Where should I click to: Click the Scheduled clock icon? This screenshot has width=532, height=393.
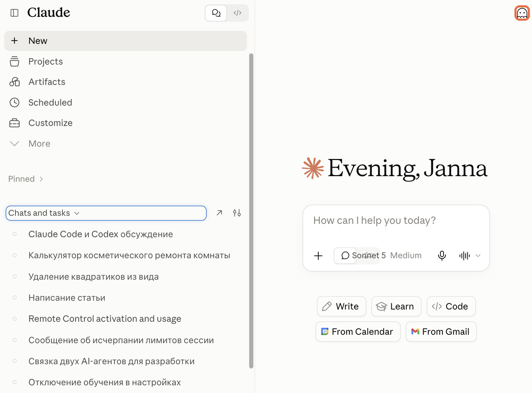click(14, 102)
